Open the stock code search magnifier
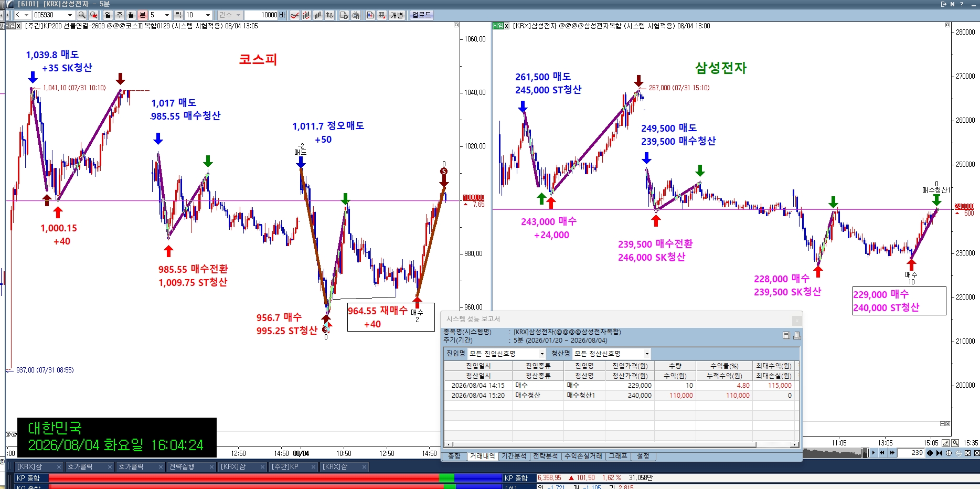This screenshot has height=489, width=980. [81, 15]
